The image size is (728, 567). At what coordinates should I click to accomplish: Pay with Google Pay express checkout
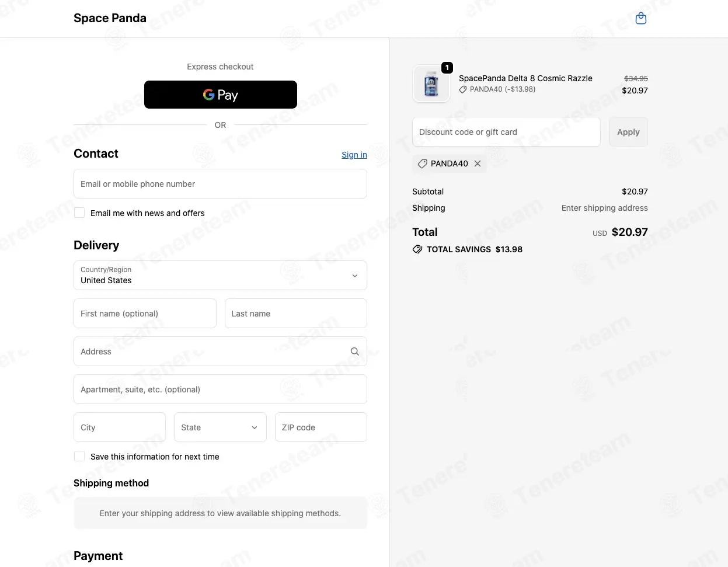tap(221, 95)
